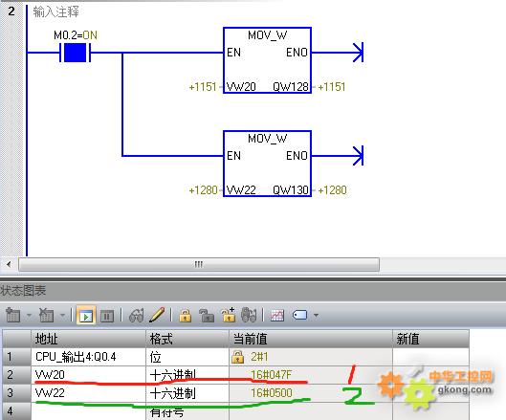Click the single read glasses icon
The height and width of the screenshot is (420, 506).
137,315
